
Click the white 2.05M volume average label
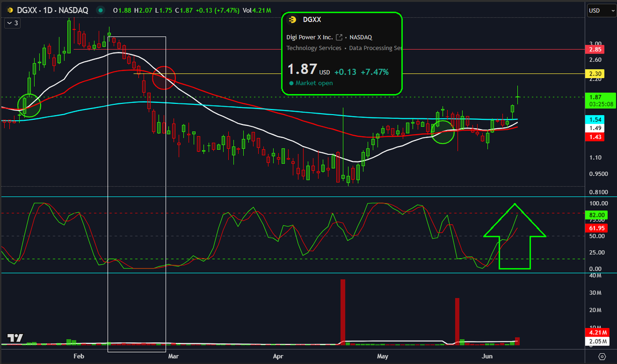click(x=597, y=341)
